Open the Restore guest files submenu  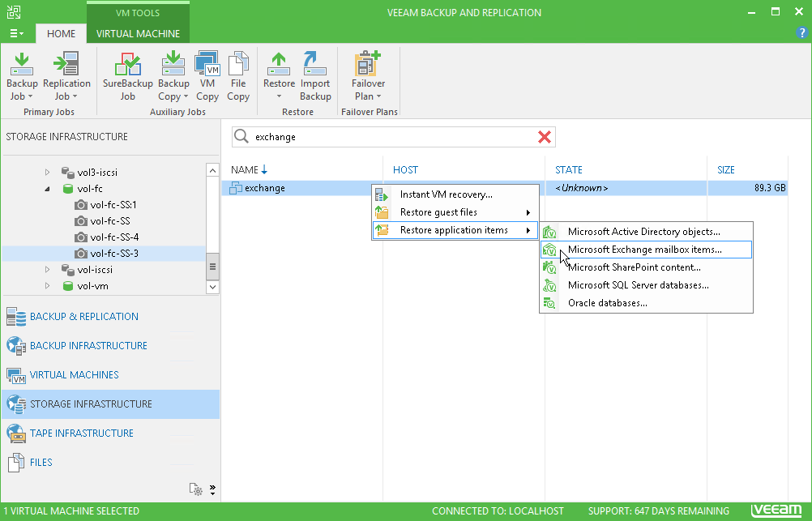(455, 212)
